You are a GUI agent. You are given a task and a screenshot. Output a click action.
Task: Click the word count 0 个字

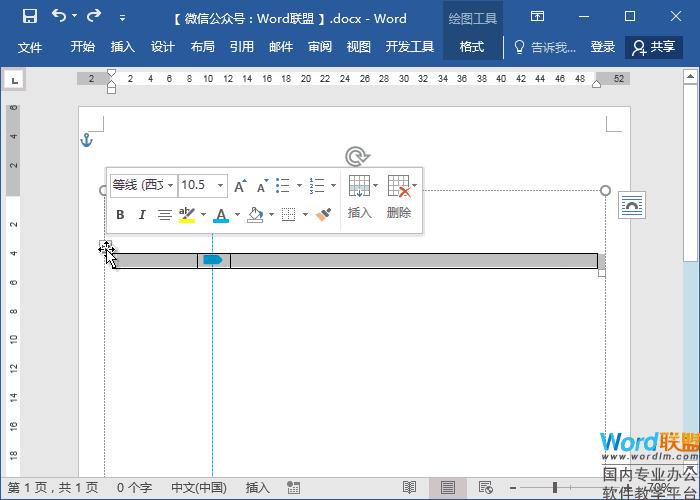click(x=134, y=488)
